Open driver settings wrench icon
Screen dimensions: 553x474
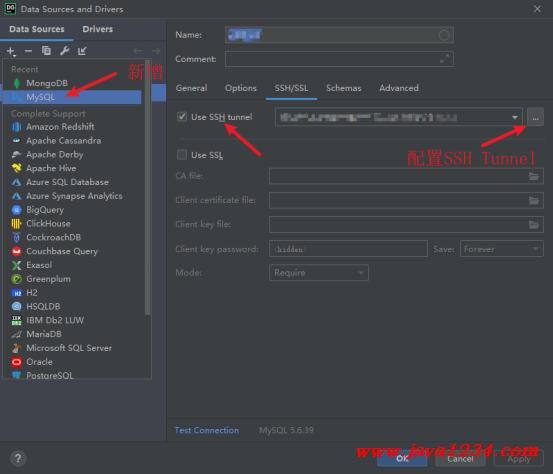(64, 51)
